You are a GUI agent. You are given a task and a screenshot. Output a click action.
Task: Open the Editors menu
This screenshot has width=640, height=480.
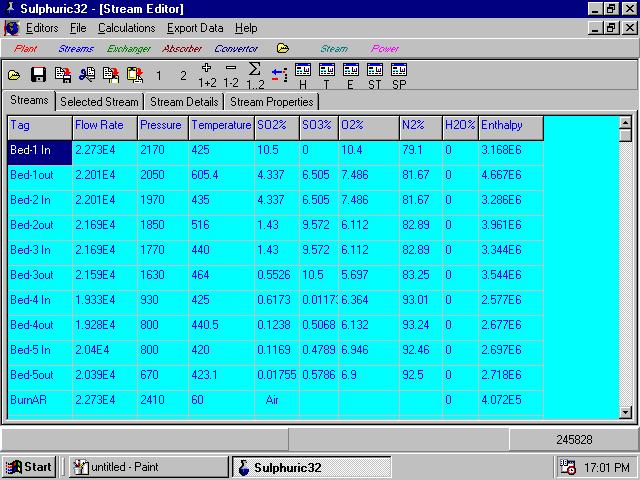(x=42, y=28)
